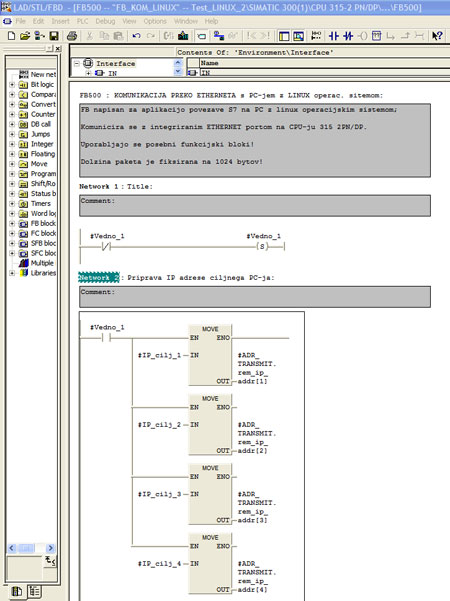This screenshot has height=601, width=450.
Task: Click the Print icon in toolbar
Action: 72,36
